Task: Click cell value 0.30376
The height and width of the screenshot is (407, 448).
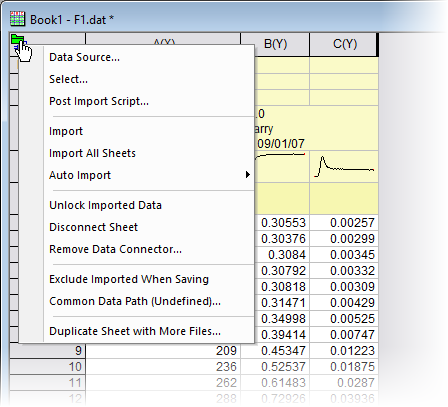Action: pyautogui.click(x=283, y=239)
